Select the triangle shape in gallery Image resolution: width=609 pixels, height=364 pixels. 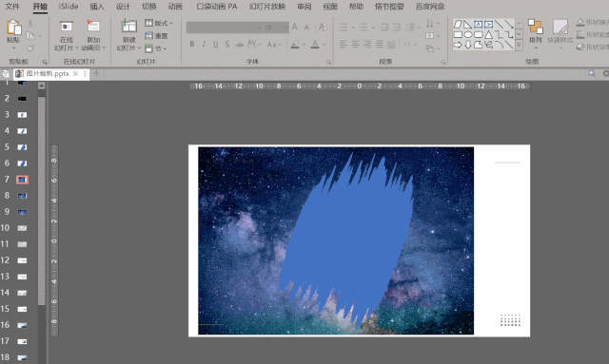488,35
